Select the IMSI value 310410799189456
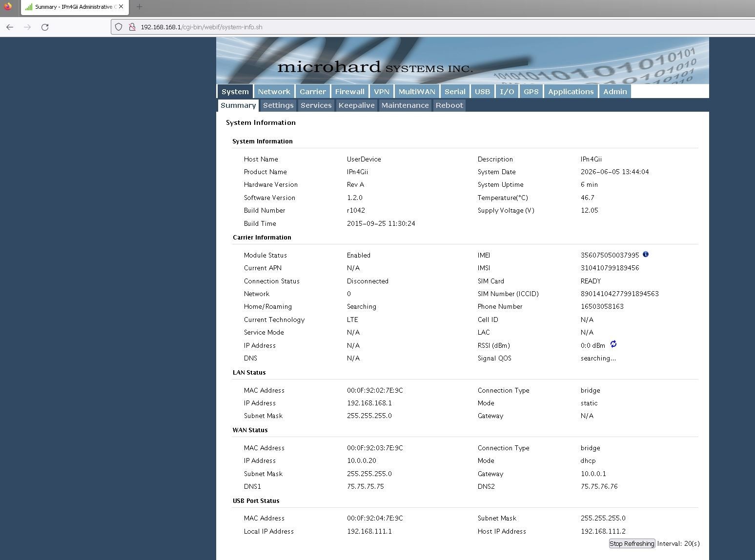This screenshot has width=755, height=560. (x=610, y=268)
